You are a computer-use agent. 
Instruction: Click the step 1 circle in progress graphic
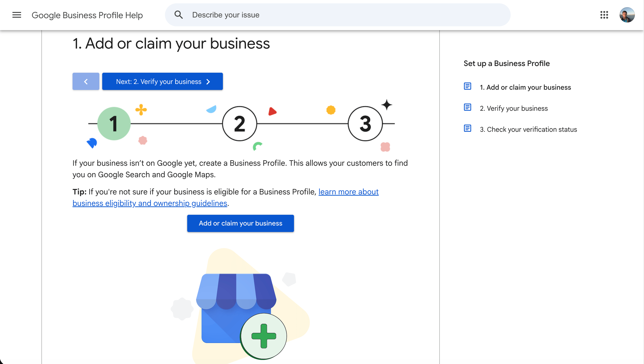pos(114,123)
